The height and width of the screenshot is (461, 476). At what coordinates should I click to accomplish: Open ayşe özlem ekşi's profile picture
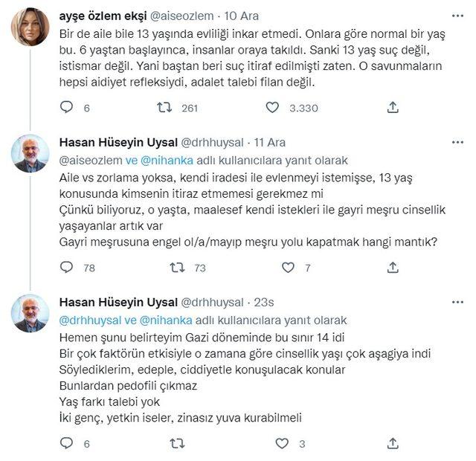click(x=30, y=28)
